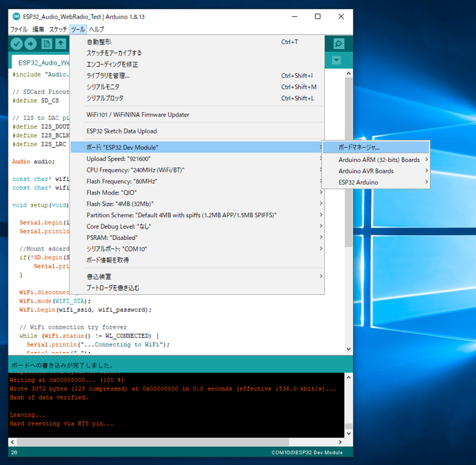
Task: Open シリアルモニタ from the menu
Action: point(197,87)
